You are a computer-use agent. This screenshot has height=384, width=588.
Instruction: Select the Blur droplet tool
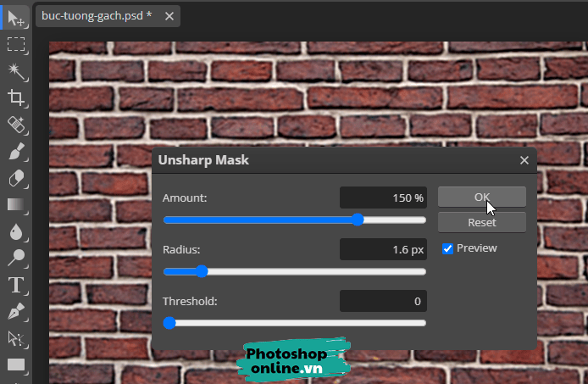(x=16, y=231)
